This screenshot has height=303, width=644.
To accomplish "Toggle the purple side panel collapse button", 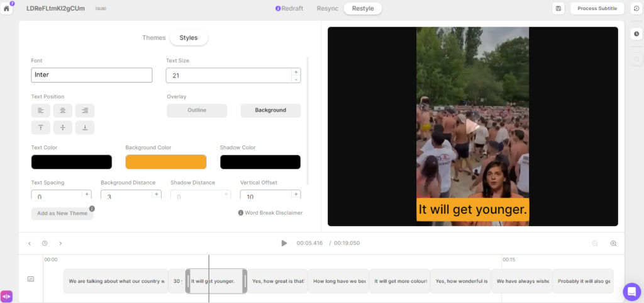I will coord(6,297).
